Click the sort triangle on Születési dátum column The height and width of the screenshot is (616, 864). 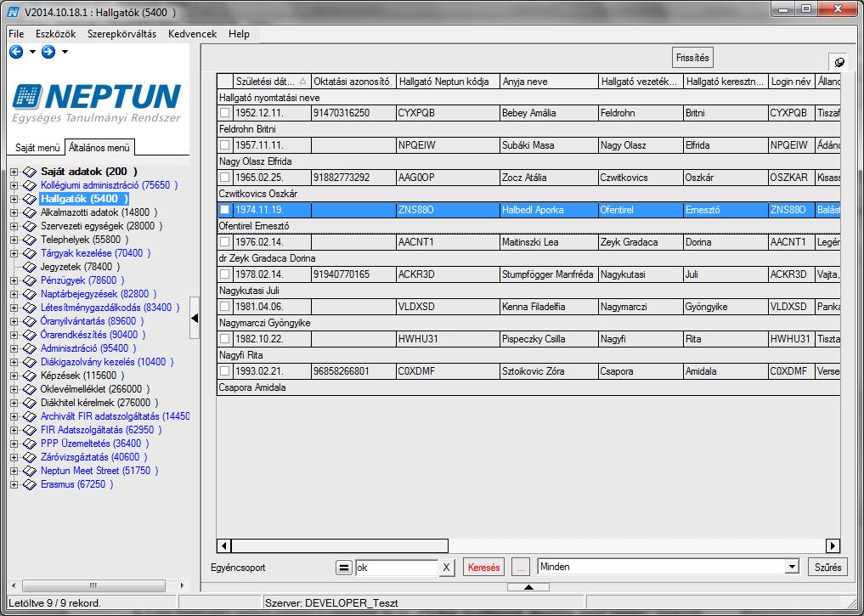(x=302, y=81)
